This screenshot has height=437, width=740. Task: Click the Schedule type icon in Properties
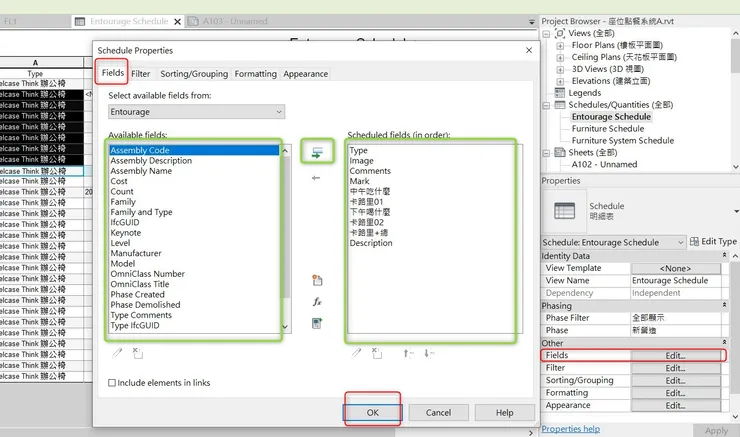[x=564, y=211]
